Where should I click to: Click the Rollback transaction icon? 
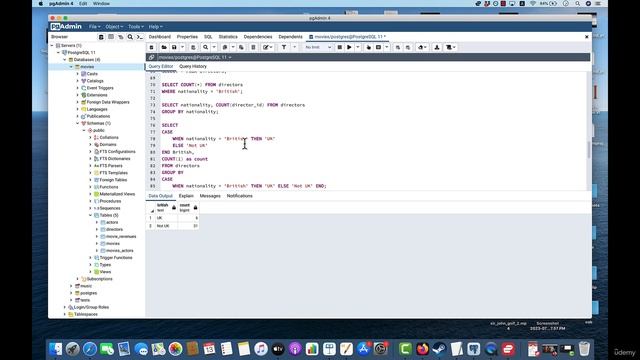point(408,47)
